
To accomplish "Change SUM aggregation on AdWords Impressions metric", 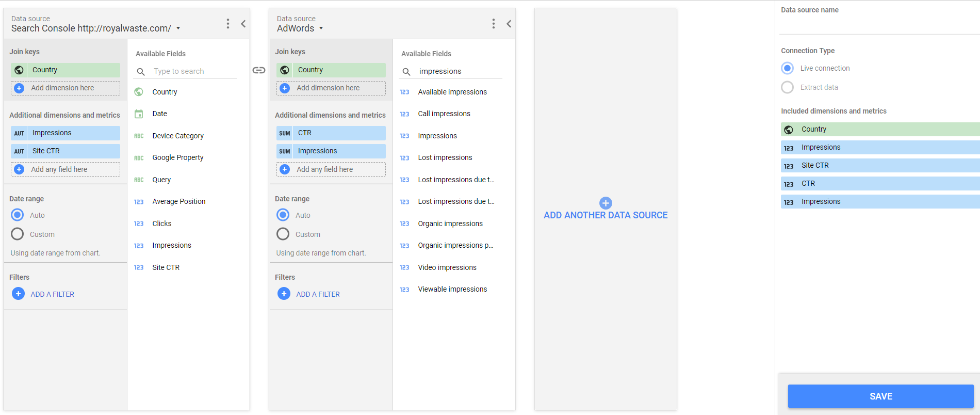I will pyautogui.click(x=285, y=151).
